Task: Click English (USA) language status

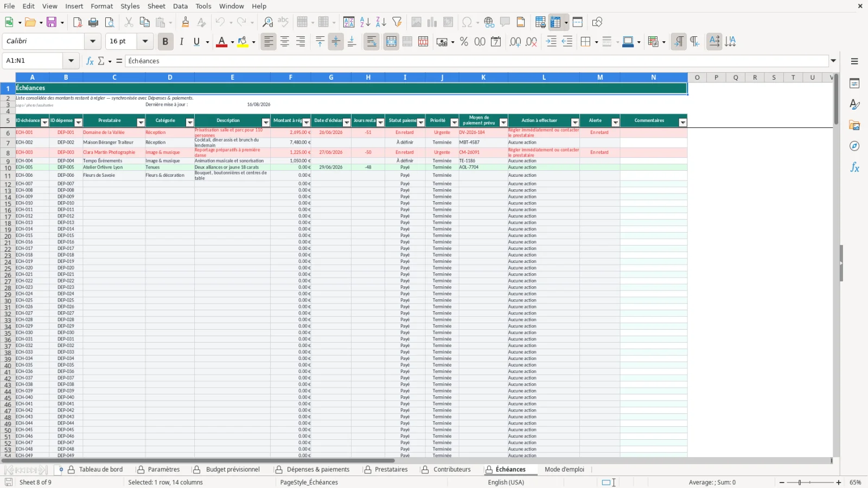Action: point(506,483)
